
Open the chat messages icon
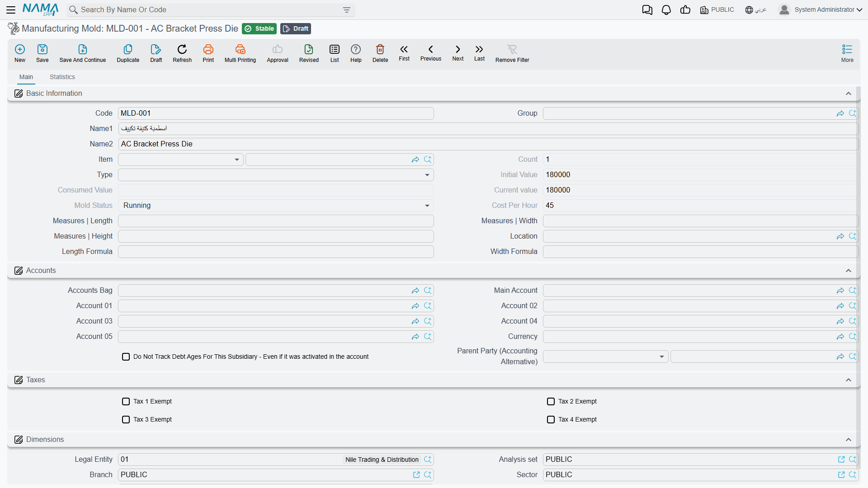pos(647,10)
